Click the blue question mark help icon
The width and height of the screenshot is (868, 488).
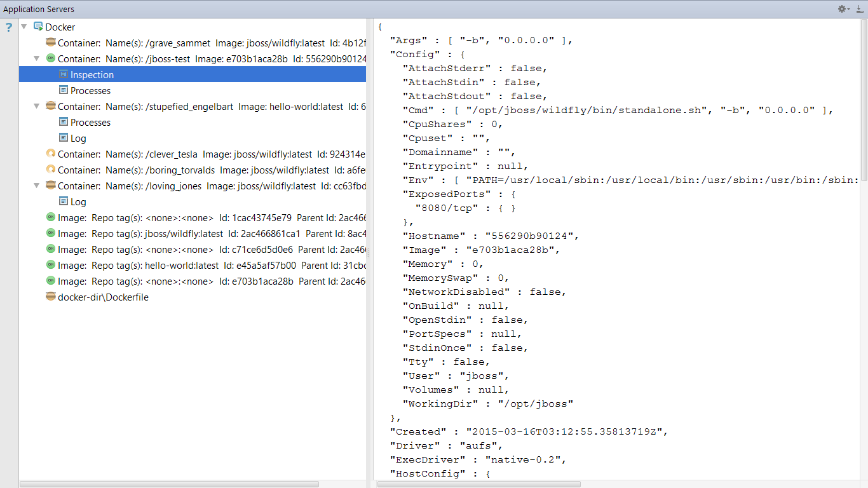pos(9,27)
